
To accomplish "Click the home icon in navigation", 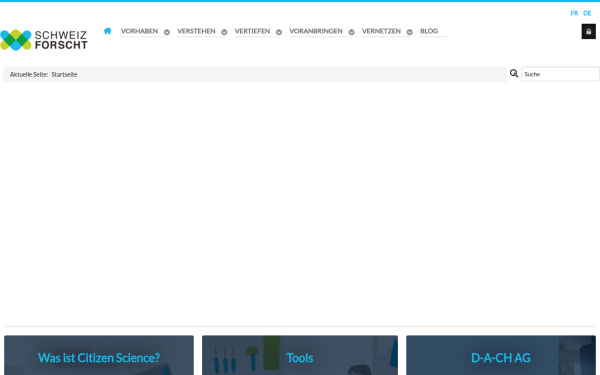I will point(108,31).
